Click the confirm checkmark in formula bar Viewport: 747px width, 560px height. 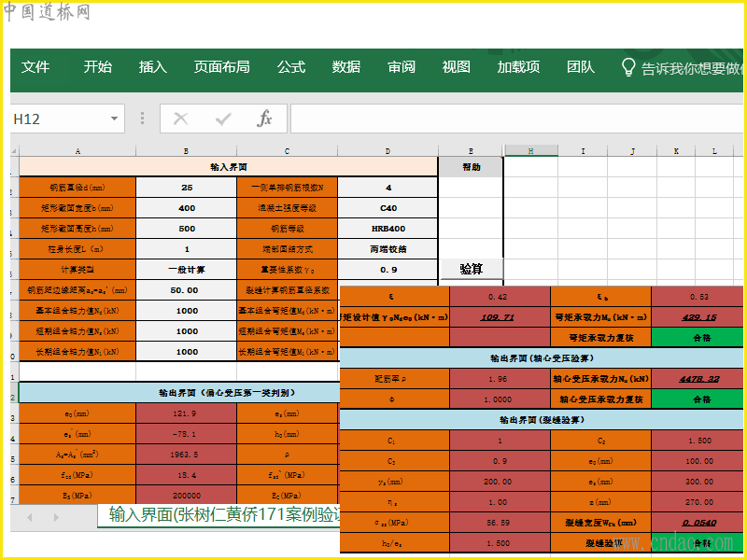pos(223,119)
